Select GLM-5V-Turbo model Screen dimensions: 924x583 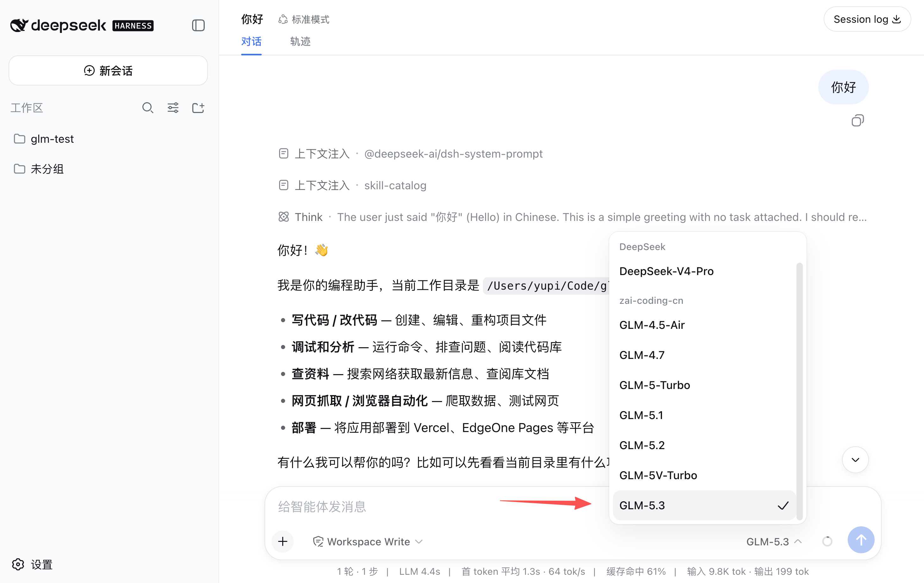tap(704, 475)
